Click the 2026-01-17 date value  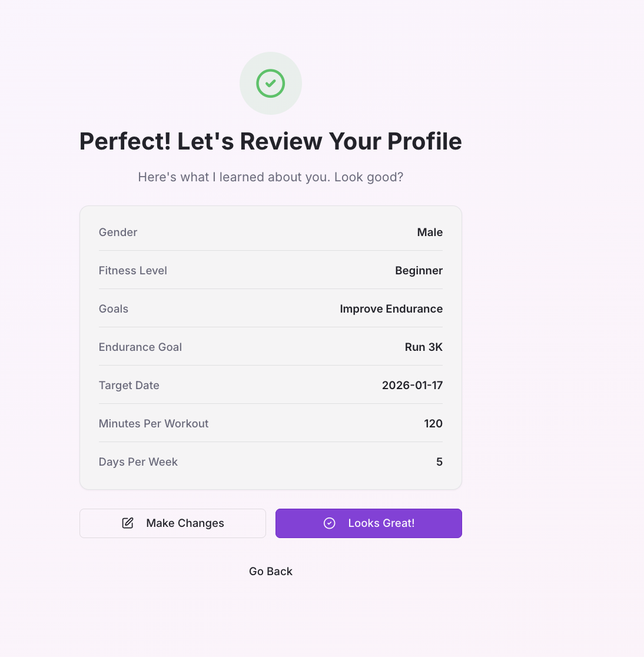pyautogui.click(x=412, y=386)
